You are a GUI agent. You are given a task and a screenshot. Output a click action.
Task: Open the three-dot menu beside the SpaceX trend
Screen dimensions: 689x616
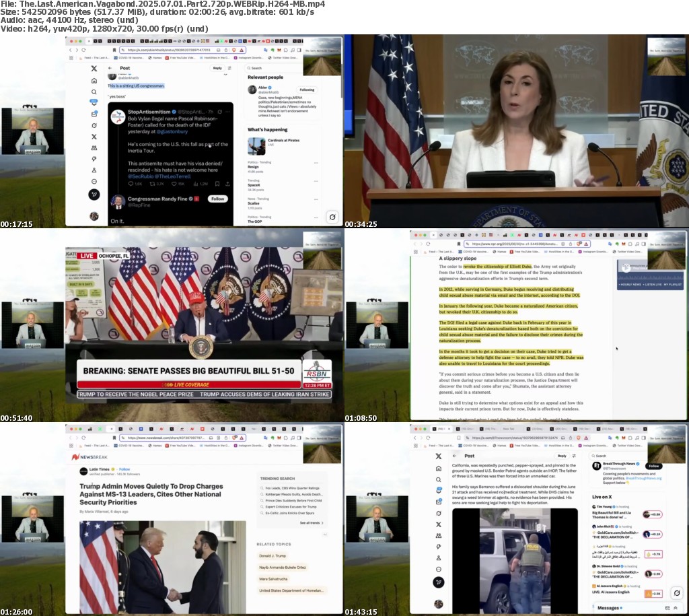(x=316, y=181)
